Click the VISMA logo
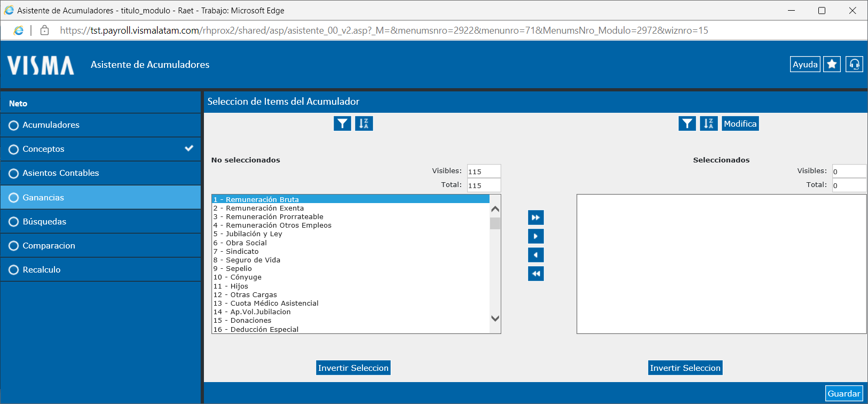 41,65
